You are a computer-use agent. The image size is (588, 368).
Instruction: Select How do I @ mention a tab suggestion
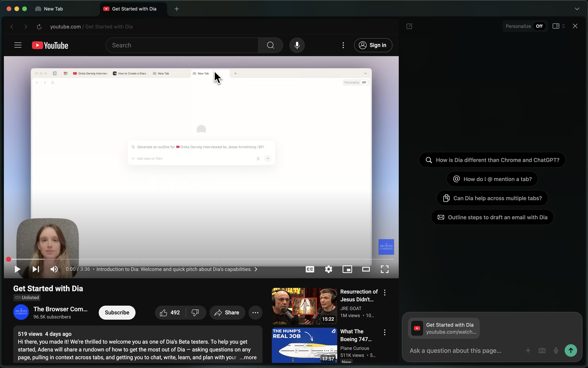pos(492,179)
